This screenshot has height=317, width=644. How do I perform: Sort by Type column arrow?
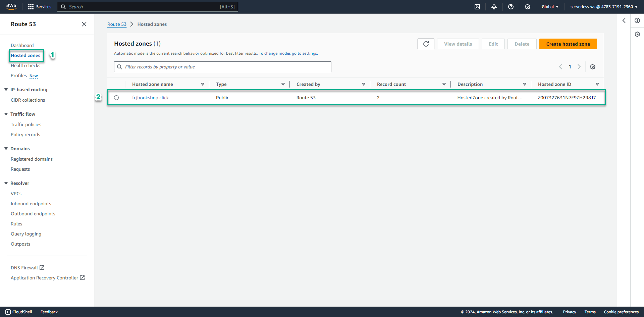(283, 84)
